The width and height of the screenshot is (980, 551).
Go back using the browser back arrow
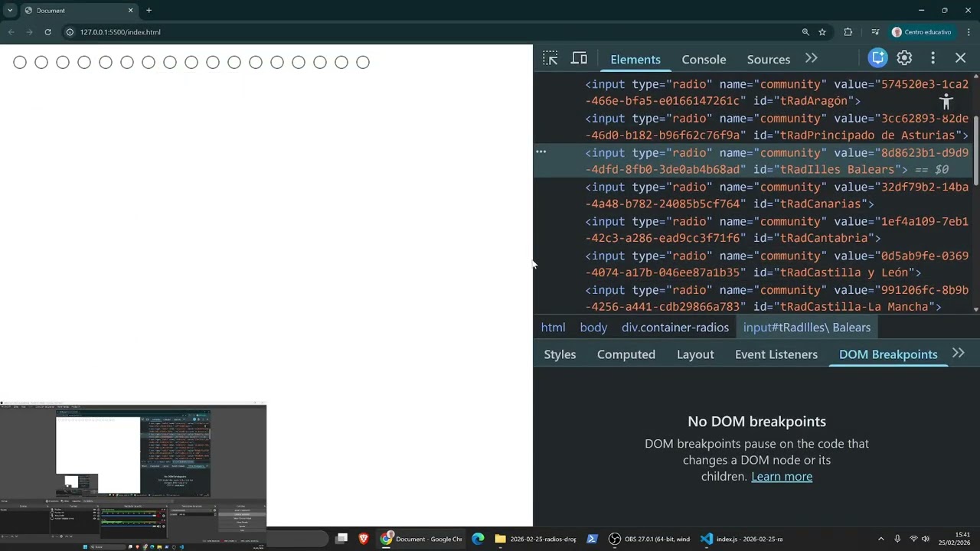(x=11, y=32)
